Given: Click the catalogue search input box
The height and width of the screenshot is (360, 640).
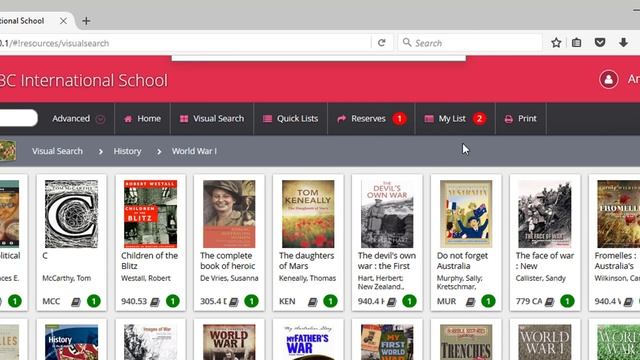Looking at the screenshot, I should point(18,118).
